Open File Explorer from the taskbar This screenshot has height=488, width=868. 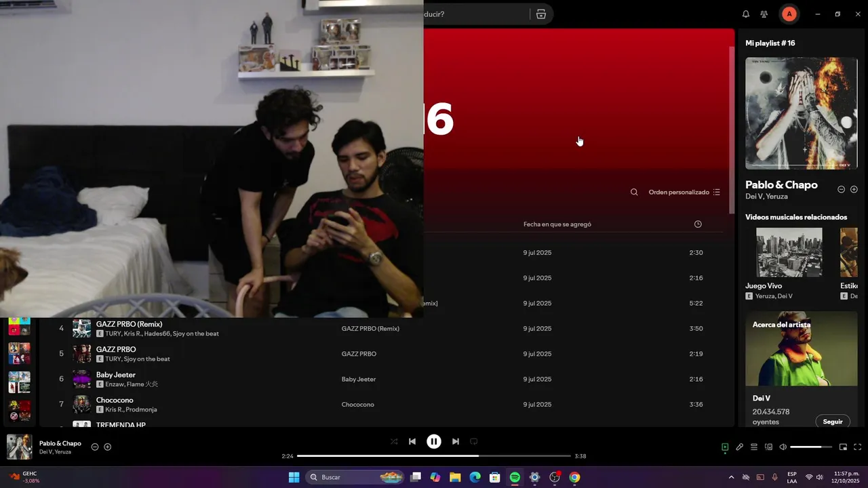[455, 477]
